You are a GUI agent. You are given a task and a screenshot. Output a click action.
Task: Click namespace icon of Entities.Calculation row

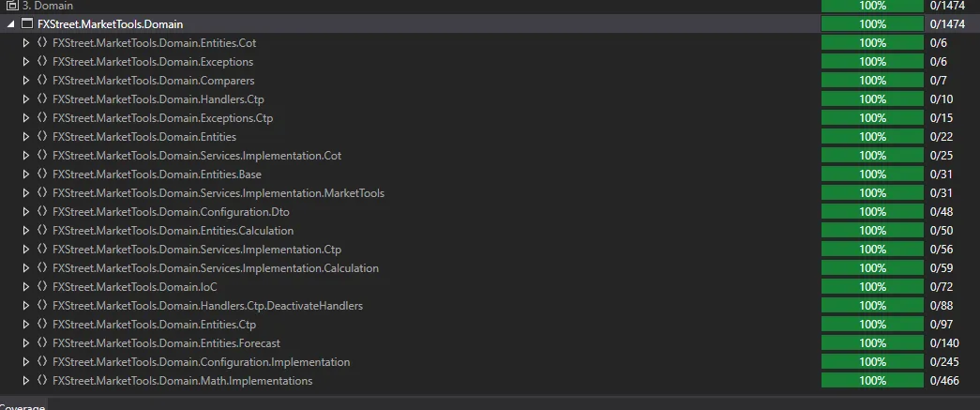tap(42, 231)
